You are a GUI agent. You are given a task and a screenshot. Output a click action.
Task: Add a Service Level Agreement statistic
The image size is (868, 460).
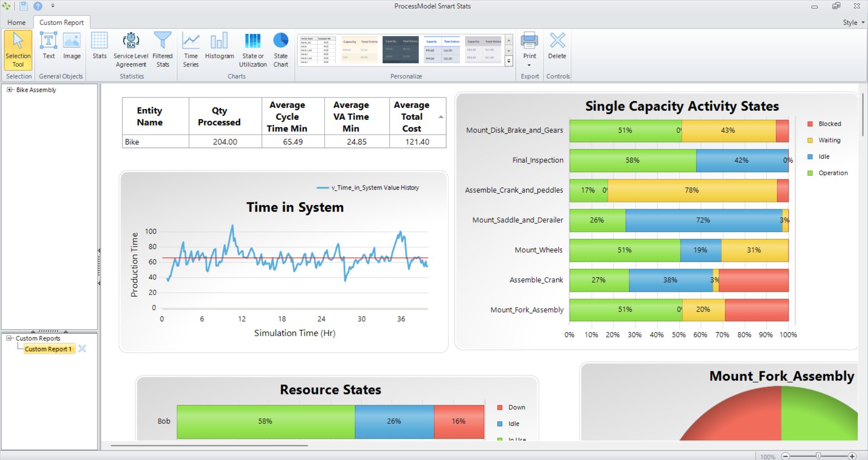coord(131,50)
